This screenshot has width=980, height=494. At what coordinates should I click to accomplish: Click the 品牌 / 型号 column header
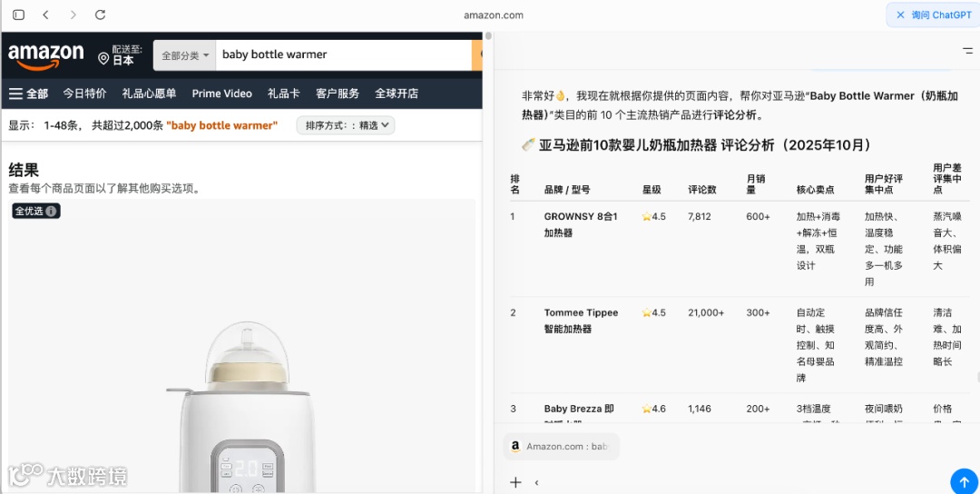(x=567, y=190)
